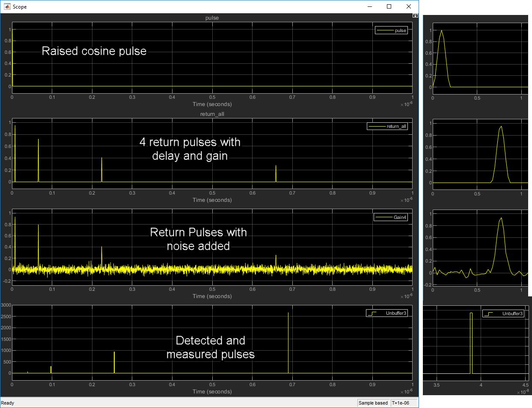
Task: Click the 'pulse' title above the first plot
Action: (212, 18)
